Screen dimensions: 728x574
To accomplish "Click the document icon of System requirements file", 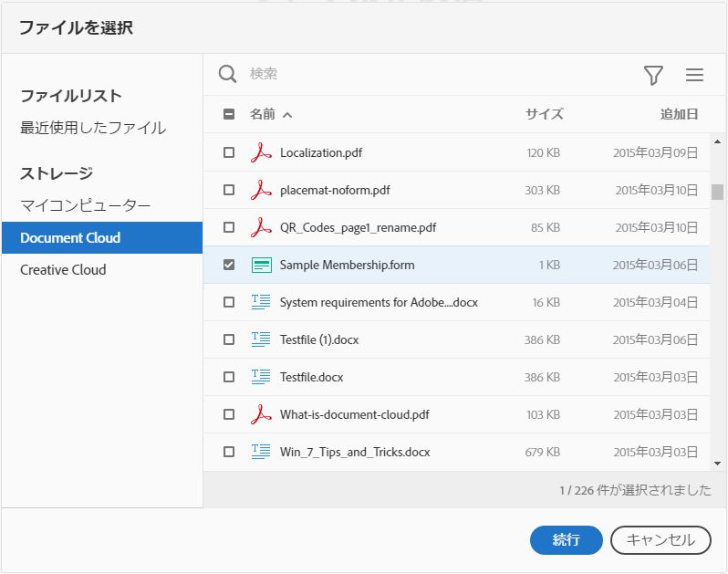I will pyautogui.click(x=261, y=302).
